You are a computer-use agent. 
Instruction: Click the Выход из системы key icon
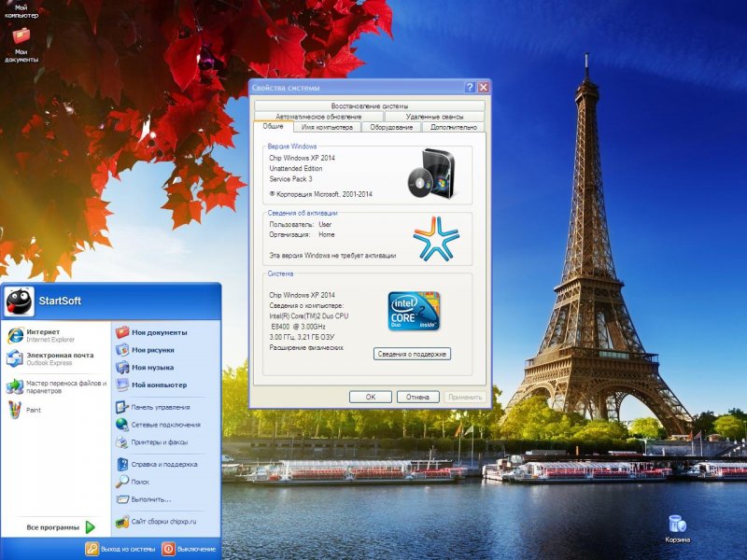point(92,549)
